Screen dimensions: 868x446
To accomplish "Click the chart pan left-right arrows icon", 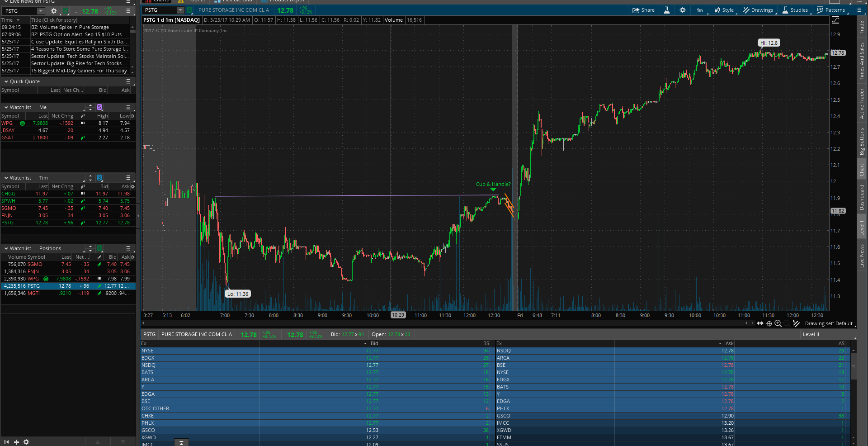I will (x=760, y=323).
